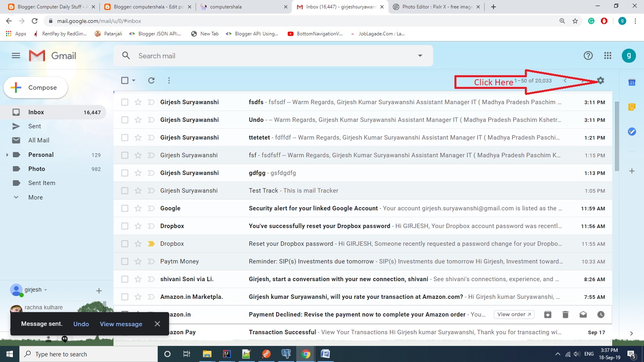Select the Test Track email checkbox
Screen dimensions: 644x362
click(x=125, y=191)
